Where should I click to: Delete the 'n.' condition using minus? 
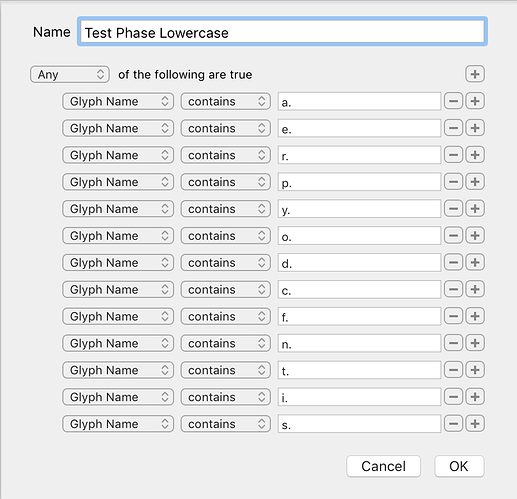[453, 343]
